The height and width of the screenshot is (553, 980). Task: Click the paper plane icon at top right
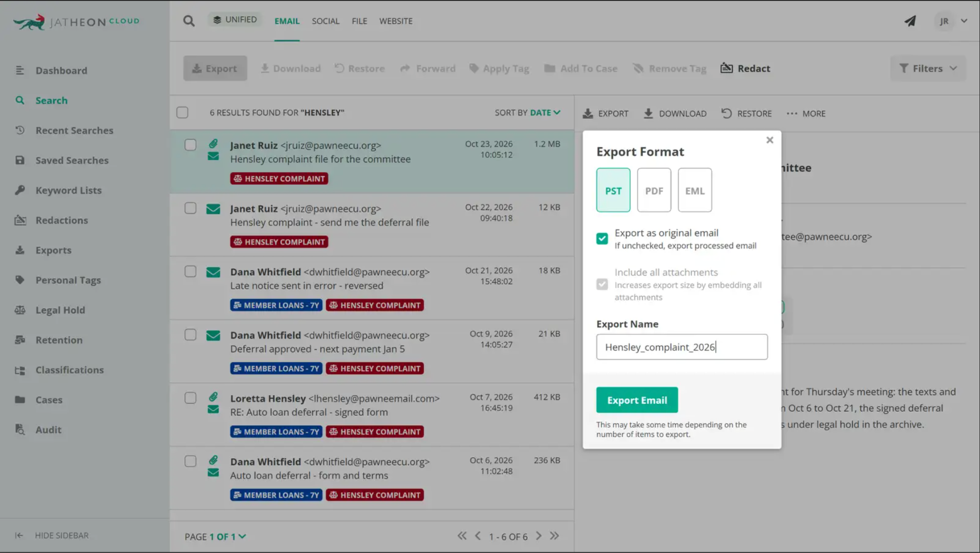[910, 21]
